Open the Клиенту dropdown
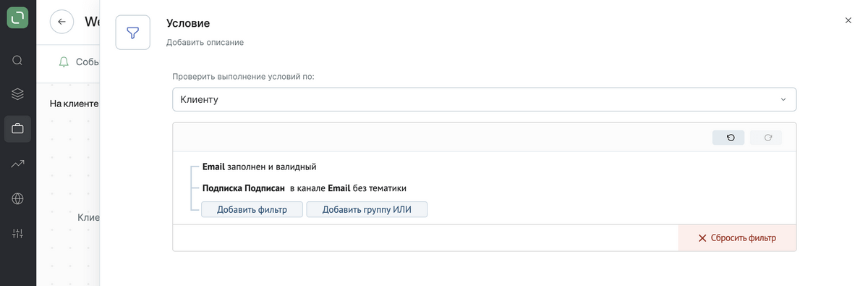 (484, 99)
